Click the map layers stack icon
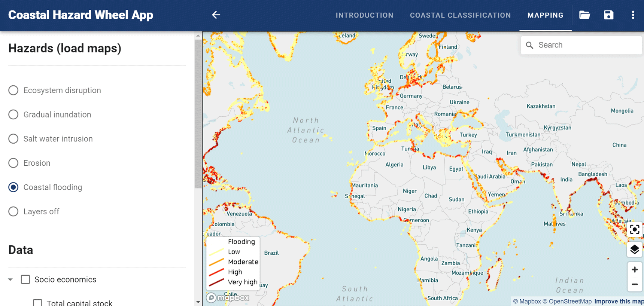This screenshot has width=644, height=306. (x=634, y=249)
